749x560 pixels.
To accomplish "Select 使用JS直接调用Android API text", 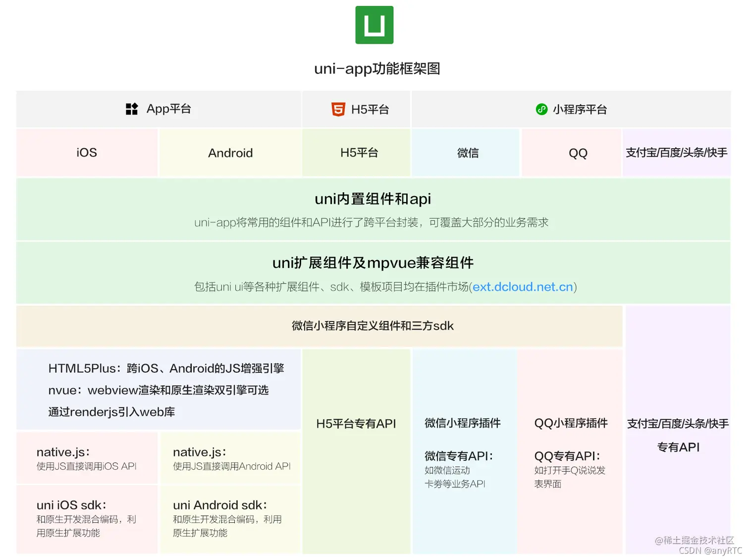I will pos(232,466).
